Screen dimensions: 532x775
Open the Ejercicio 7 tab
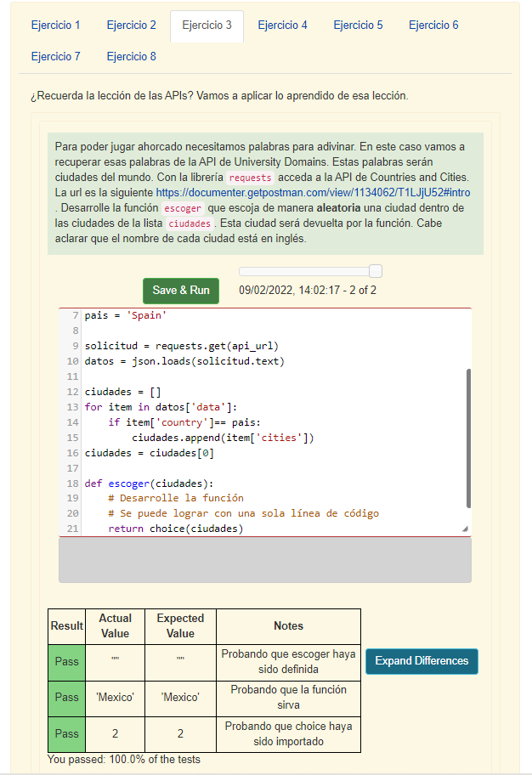55,57
